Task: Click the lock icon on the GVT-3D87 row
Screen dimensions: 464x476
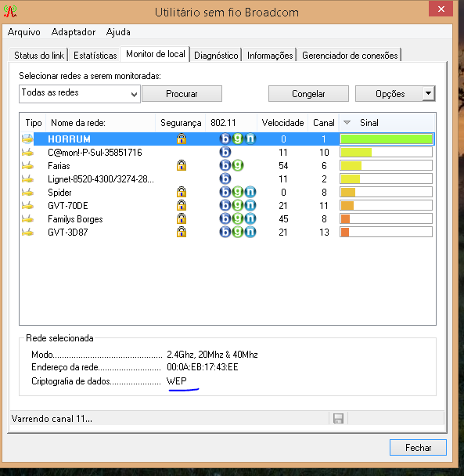Action: 182,232
